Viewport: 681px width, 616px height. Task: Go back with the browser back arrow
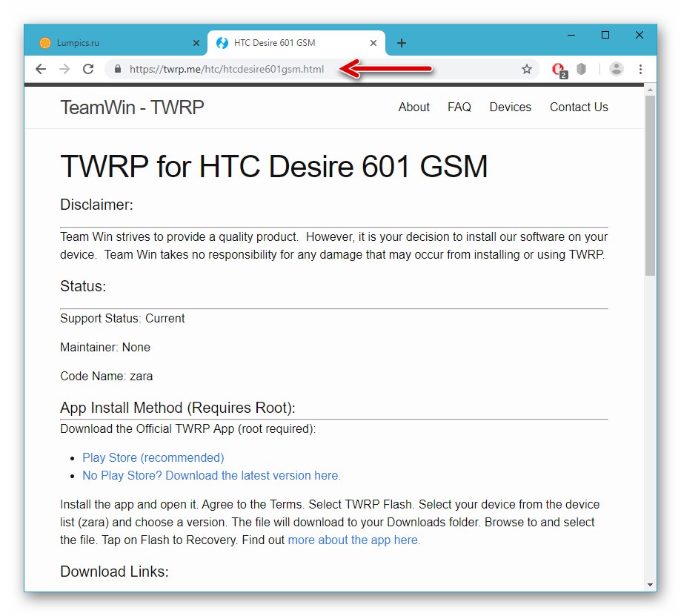click(x=41, y=69)
